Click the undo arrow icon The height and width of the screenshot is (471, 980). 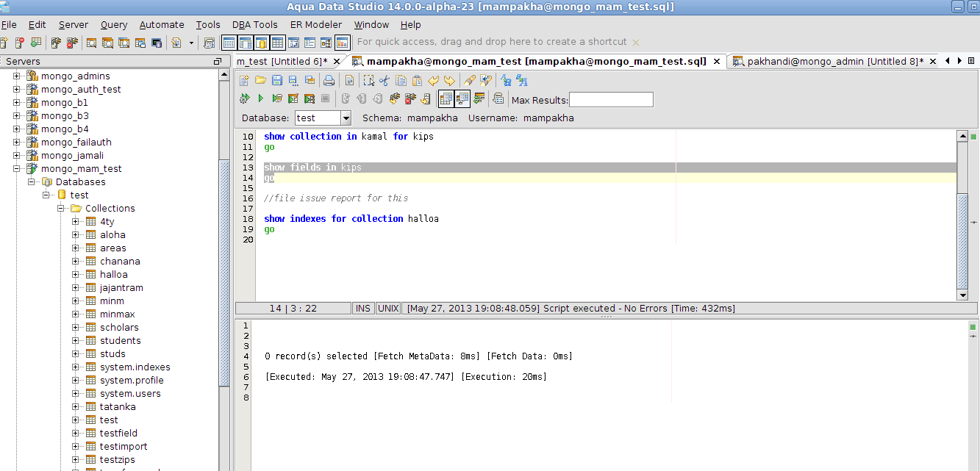pos(433,80)
